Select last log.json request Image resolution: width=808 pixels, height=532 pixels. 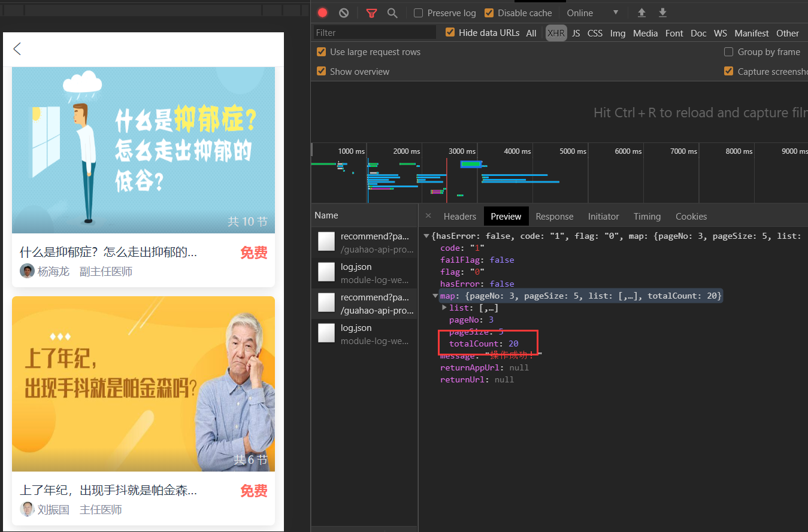[x=364, y=334]
